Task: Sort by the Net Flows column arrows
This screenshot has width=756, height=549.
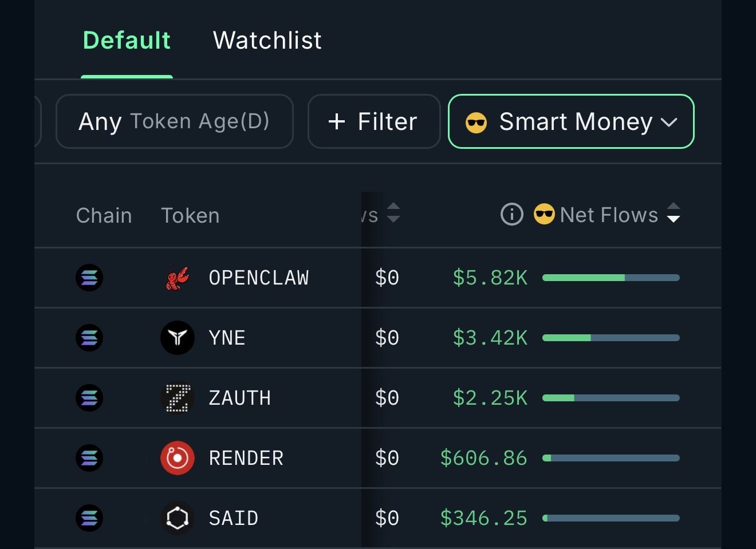Action: coord(674,213)
